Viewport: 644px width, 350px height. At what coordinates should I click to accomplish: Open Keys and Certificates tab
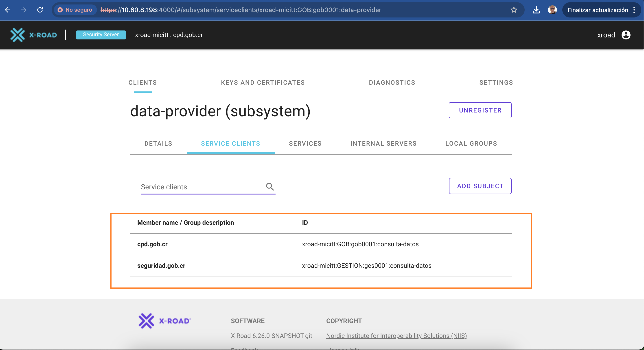tap(263, 83)
